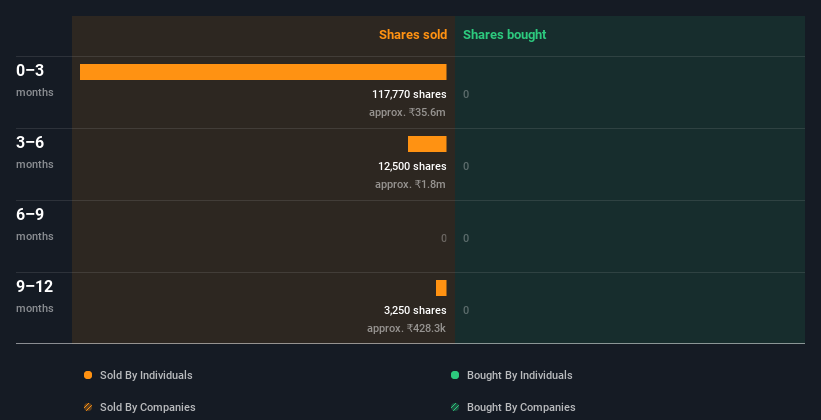Select the 9–12 months orange sold bar
Screen dimensions: 821x420
coord(441,288)
